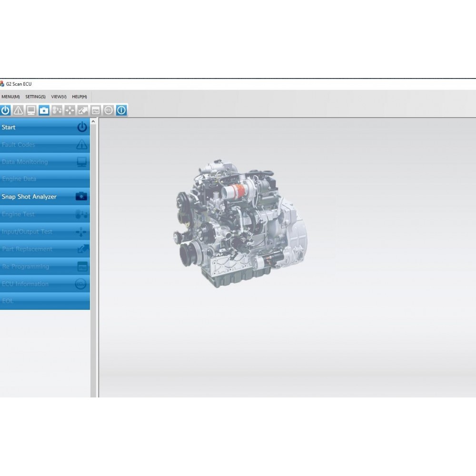The image size is (476, 476).
Task: Select the Start power icon in toolbar
Action: (6, 110)
